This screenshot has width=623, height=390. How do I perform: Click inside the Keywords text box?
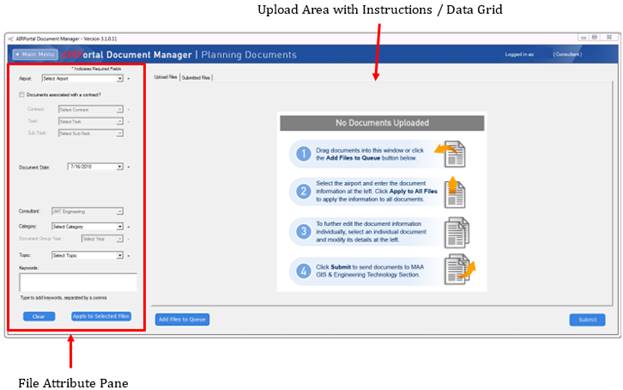click(x=78, y=282)
